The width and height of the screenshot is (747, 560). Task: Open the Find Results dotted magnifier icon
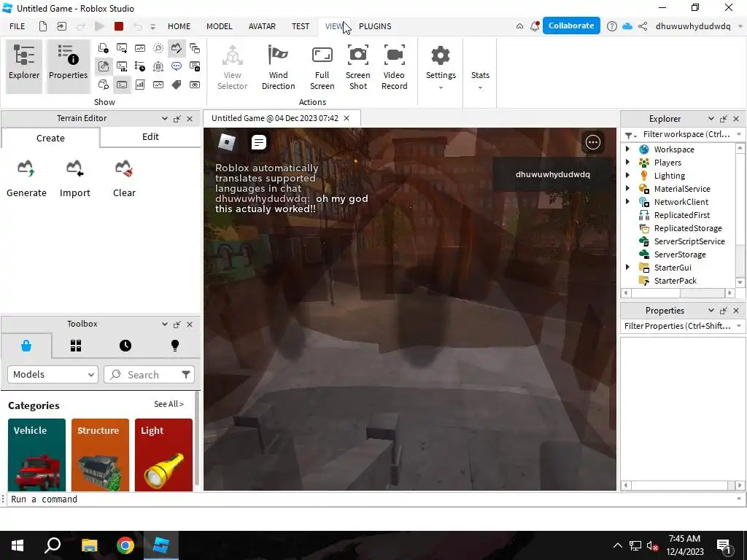pyautogui.click(x=158, y=48)
